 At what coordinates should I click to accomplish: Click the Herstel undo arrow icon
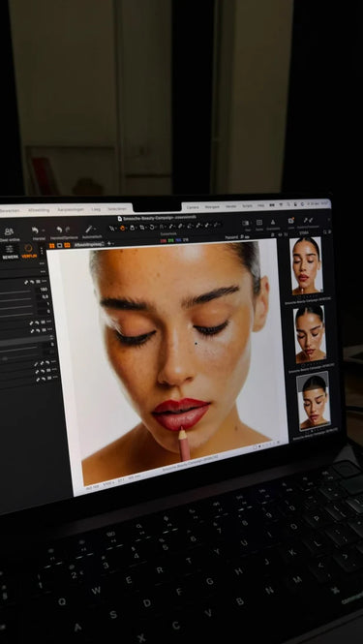pyautogui.click(x=35, y=230)
